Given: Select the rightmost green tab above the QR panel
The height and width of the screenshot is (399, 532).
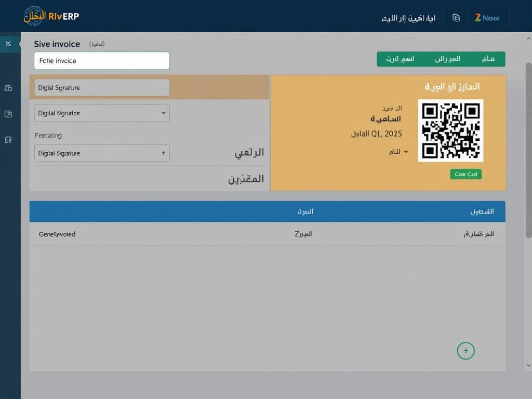Looking at the screenshot, I should click(488, 59).
